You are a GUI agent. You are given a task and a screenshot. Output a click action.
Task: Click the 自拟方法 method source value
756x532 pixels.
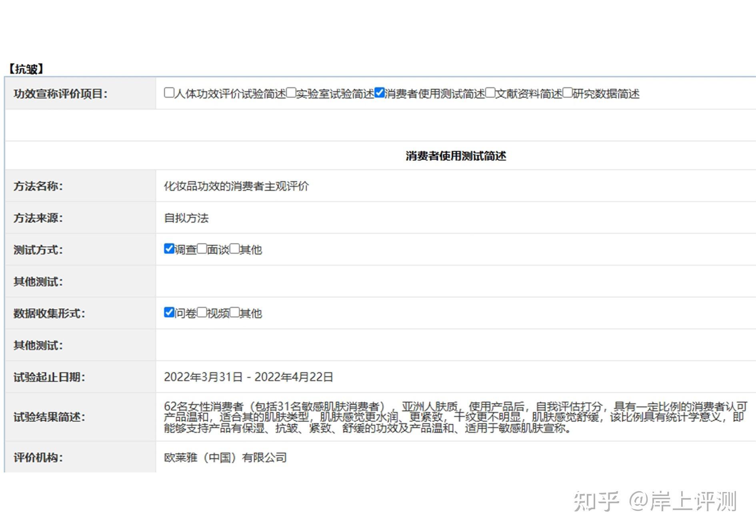186,218
